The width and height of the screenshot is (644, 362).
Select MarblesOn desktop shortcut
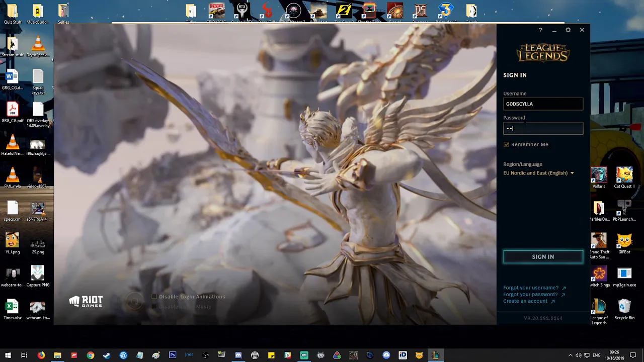click(x=599, y=211)
